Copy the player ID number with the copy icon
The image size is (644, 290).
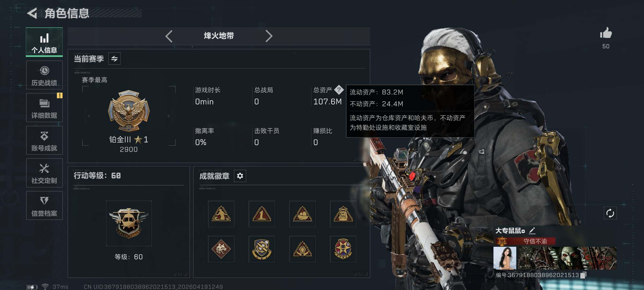pyautogui.click(x=583, y=275)
